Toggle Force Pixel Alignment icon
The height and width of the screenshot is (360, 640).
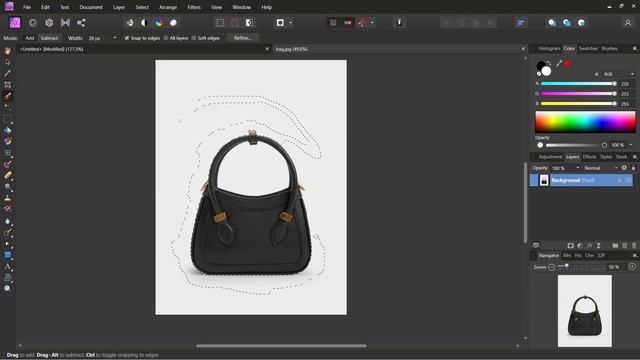point(333,23)
